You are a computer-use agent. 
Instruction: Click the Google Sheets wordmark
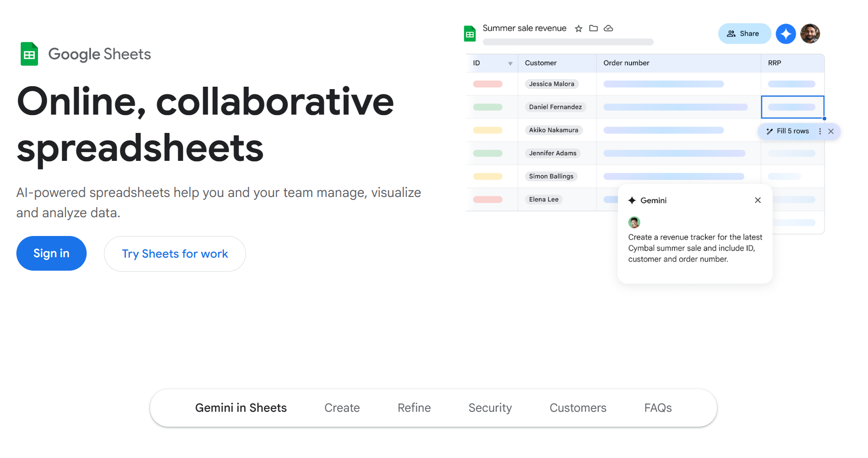100,54
